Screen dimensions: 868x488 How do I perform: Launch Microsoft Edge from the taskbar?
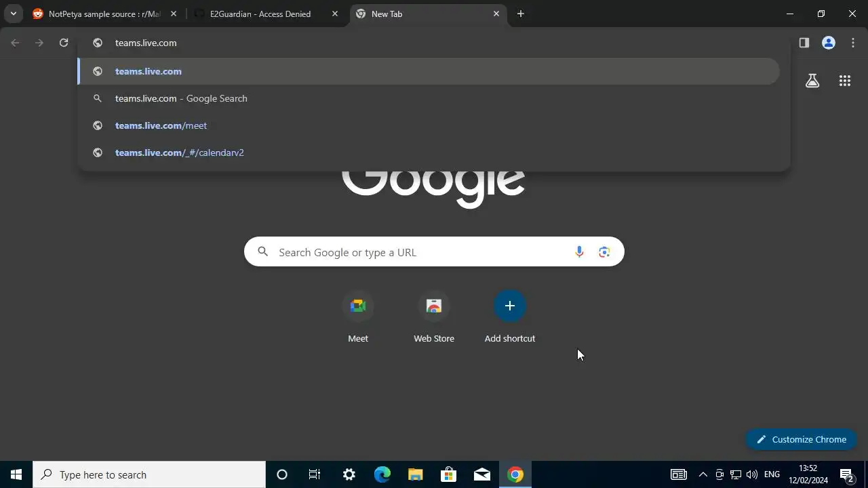[382, 474]
